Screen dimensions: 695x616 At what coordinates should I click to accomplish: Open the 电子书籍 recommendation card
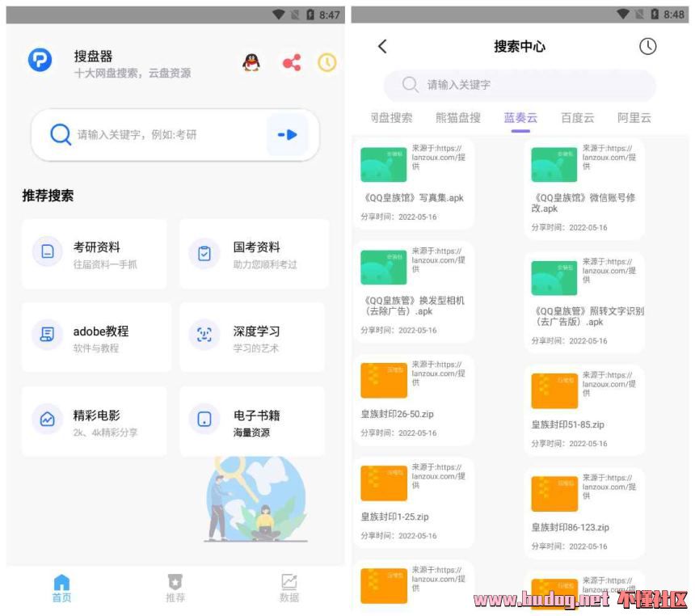click(252, 422)
